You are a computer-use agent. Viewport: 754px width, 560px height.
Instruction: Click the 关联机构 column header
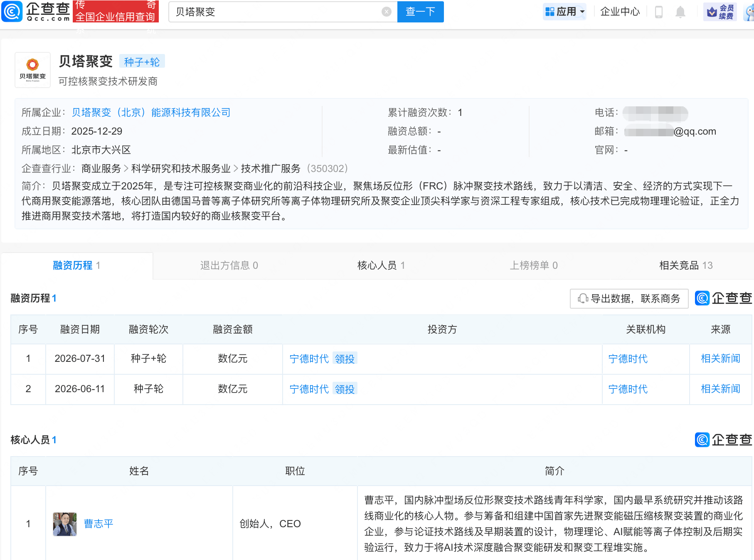coord(646,329)
